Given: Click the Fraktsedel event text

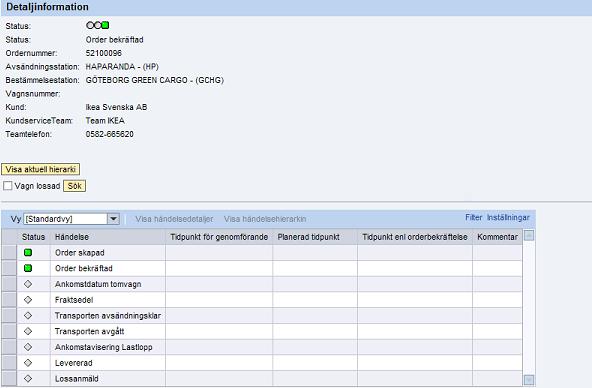Looking at the screenshot, I should click(x=74, y=300).
